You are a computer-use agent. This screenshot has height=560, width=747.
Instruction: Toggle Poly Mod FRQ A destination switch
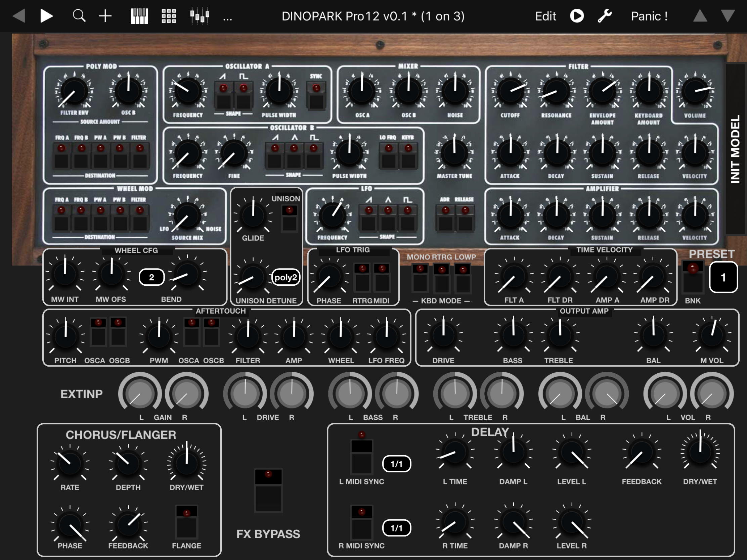click(61, 156)
